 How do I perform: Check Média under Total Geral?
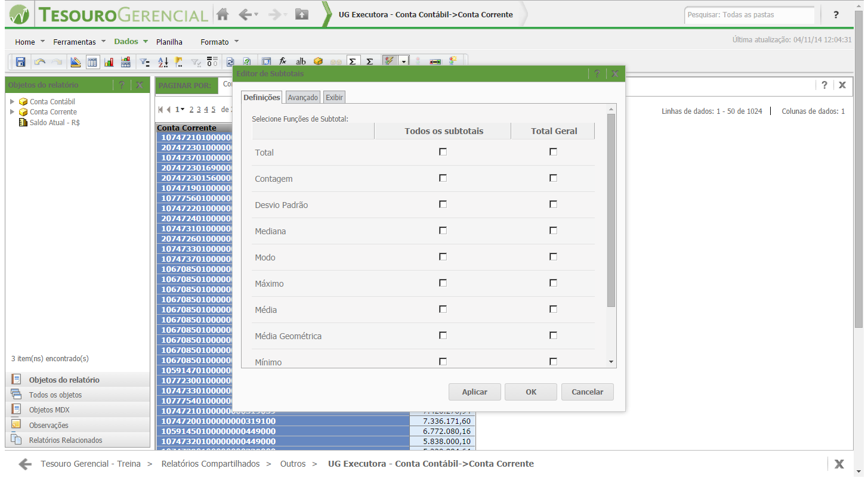[553, 309]
